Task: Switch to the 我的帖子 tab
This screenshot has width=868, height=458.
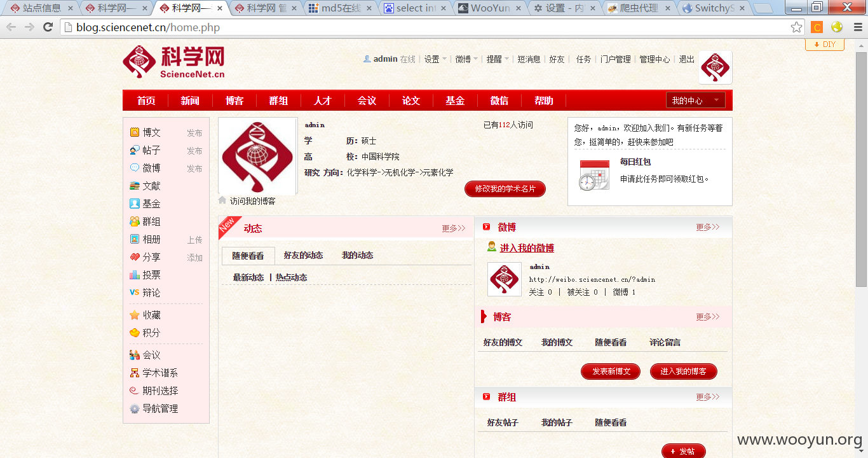Action: [557, 422]
